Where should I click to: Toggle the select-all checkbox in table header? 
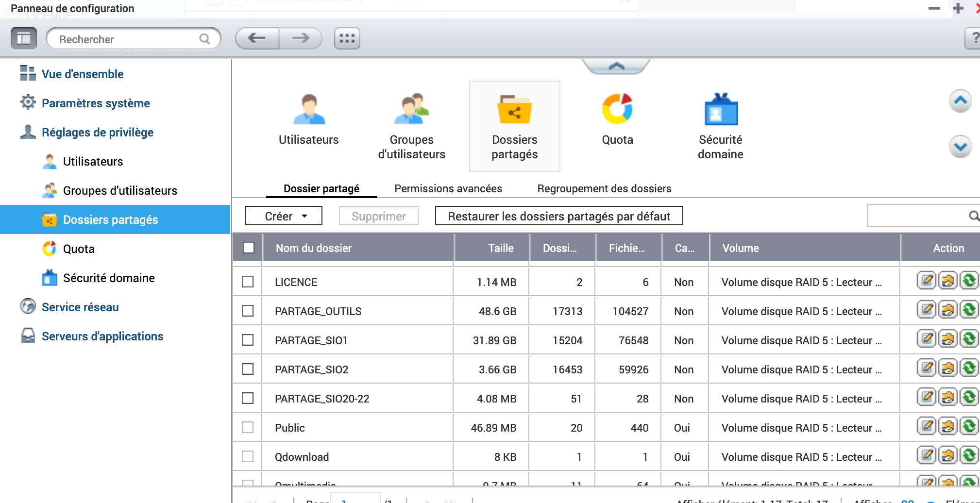pos(249,248)
